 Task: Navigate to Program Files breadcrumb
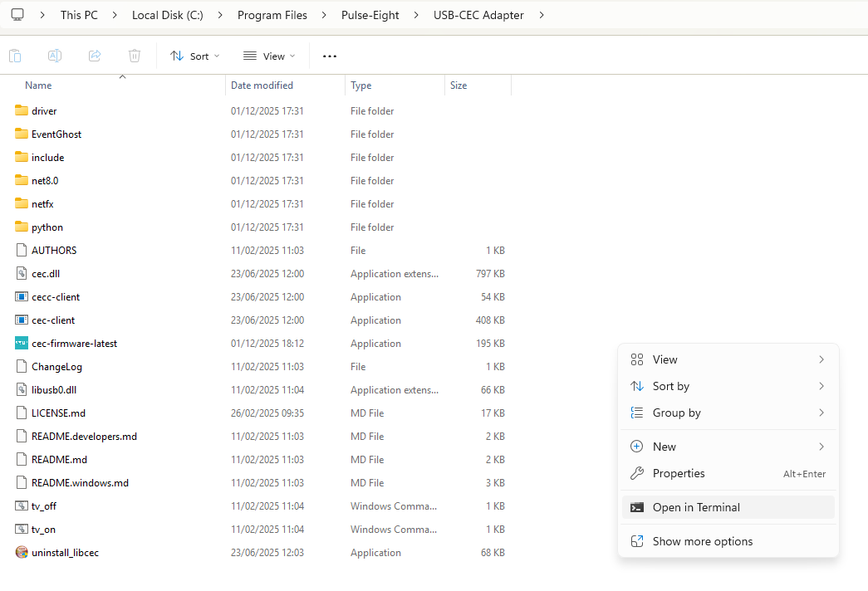(x=272, y=15)
